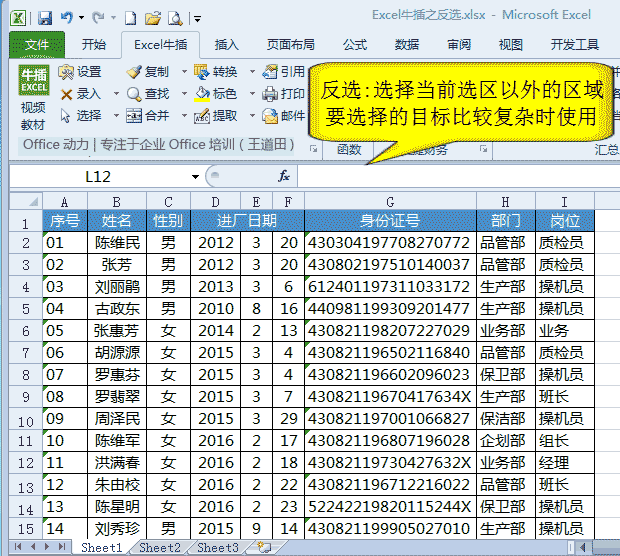Click the Open folder icon
The image size is (620, 556).
pos(153,18)
